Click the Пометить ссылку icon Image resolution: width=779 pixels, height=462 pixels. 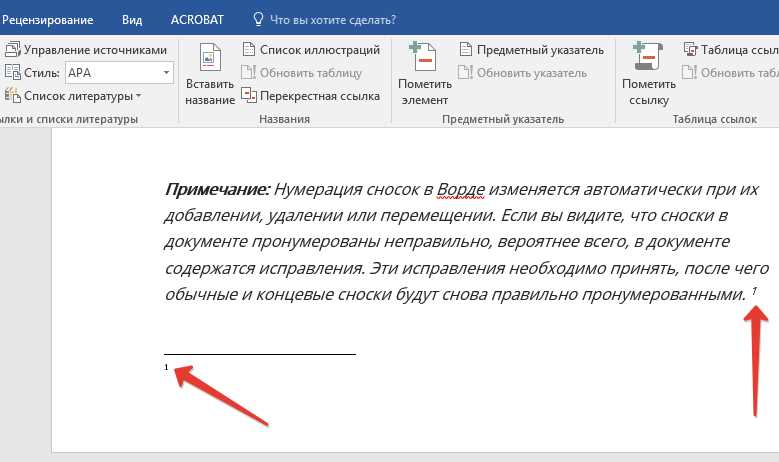[648, 56]
